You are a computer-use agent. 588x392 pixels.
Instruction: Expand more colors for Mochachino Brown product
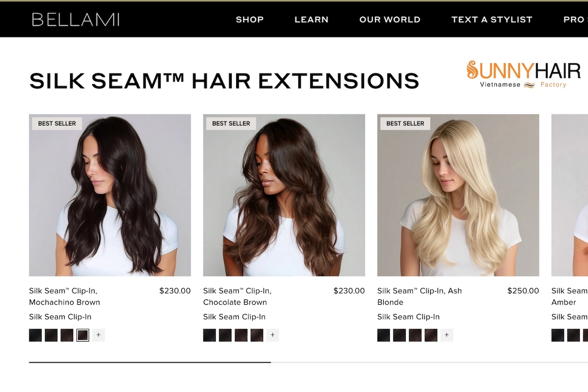[98, 335]
